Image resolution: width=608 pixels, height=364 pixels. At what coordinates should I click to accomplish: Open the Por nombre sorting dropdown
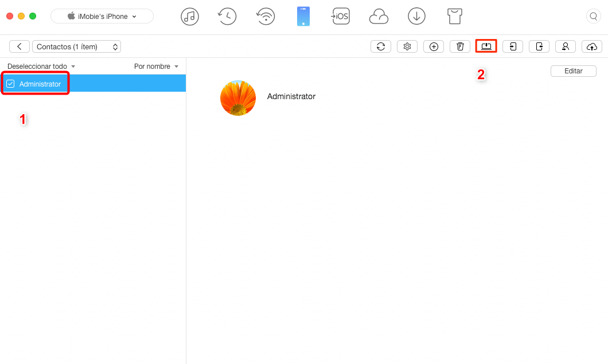pyautogui.click(x=155, y=66)
